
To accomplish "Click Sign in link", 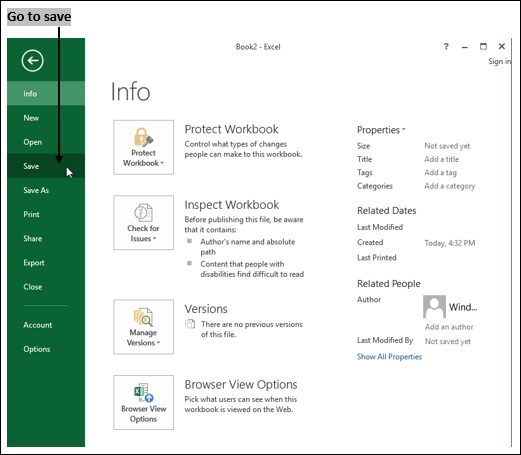I will [499, 61].
